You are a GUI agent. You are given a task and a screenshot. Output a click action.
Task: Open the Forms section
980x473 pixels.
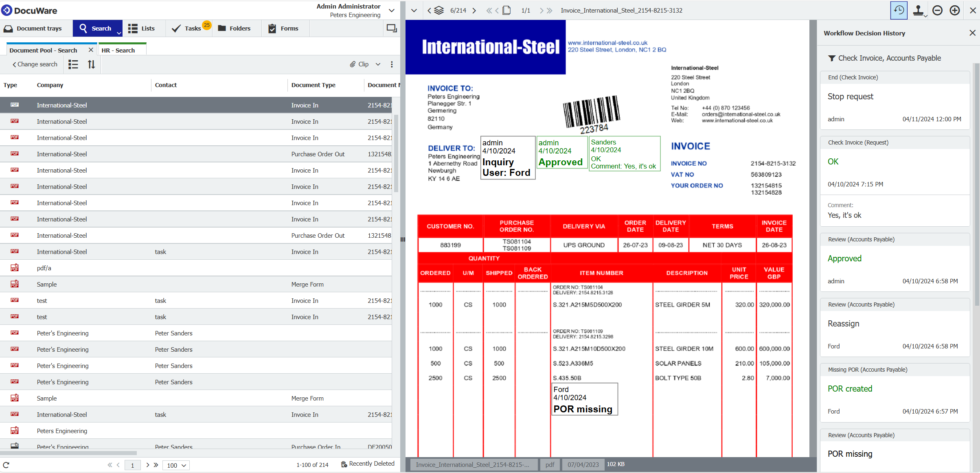click(x=285, y=28)
